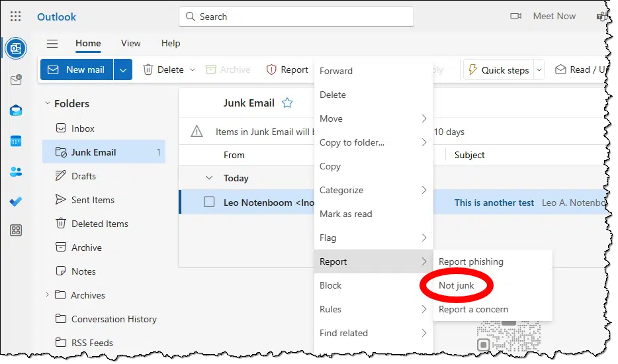Click the Outlook brand link
The width and height of the screenshot is (618, 364).
click(x=56, y=17)
